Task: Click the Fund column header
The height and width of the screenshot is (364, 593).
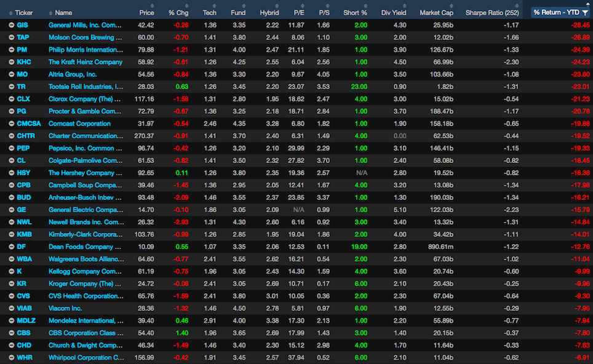Action: click(238, 13)
